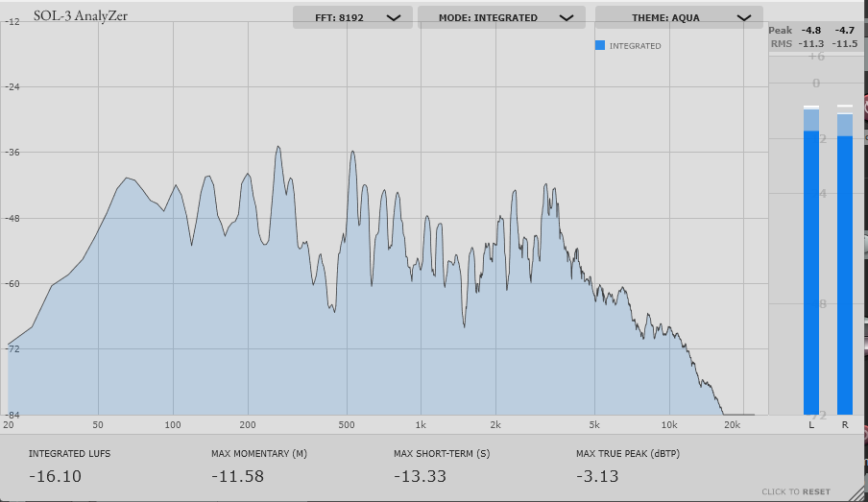Click the chevron arrow beside MODE: INTEGRATED
The width and height of the screenshot is (868, 502).
click(x=567, y=17)
